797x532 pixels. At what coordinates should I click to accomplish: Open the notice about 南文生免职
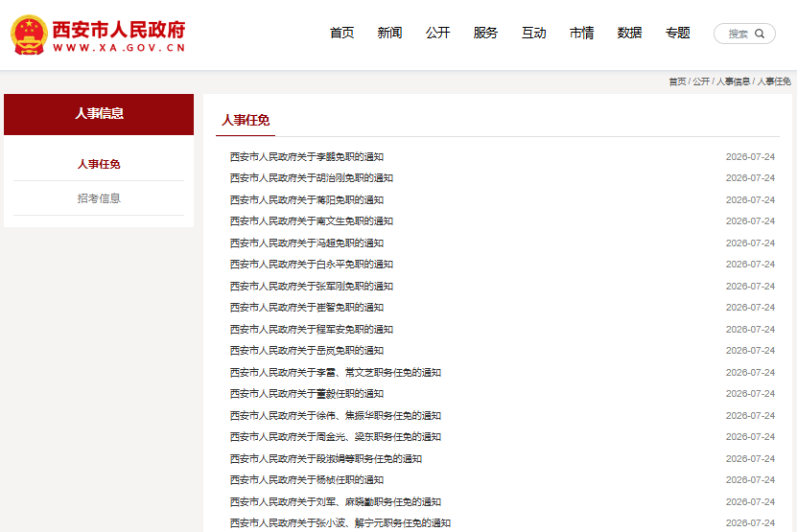(311, 221)
